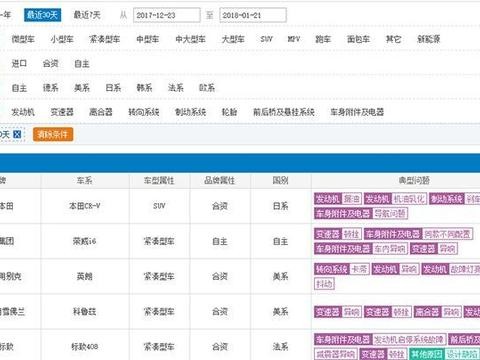Click the 车型属性 column header
Screen dimensions: 480x360
[x=159, y=181]
